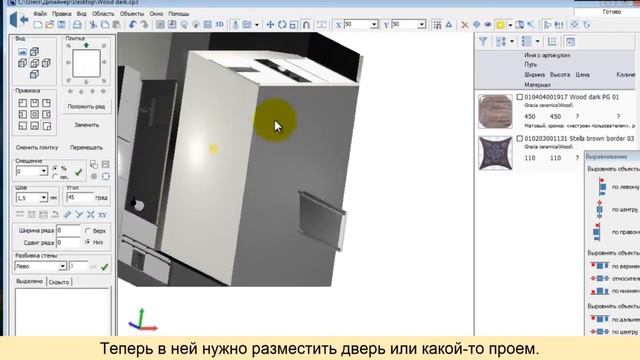
Task: Select the мм radio button in Смещение
Action: point(55,177)
